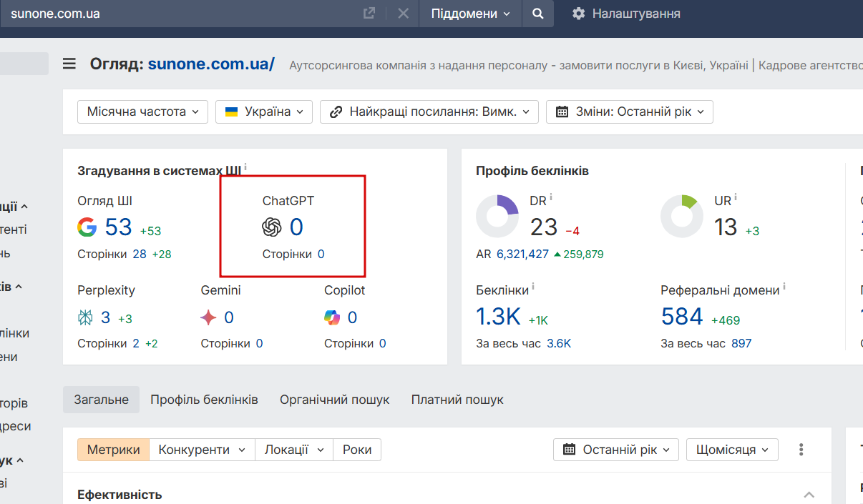Image resolution: width=863 pixels, height=504 pixels.
Task: Open the Україна country selector
Action: click(264, 112)
